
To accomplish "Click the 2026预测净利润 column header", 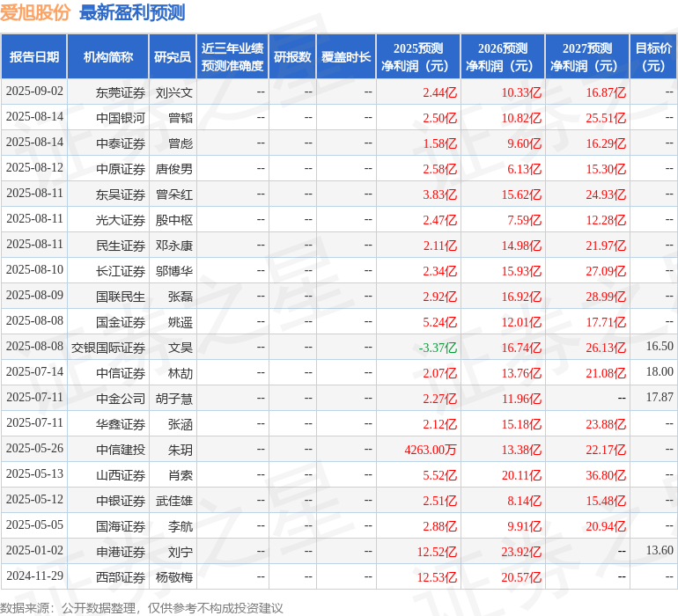I will (502, 57).
